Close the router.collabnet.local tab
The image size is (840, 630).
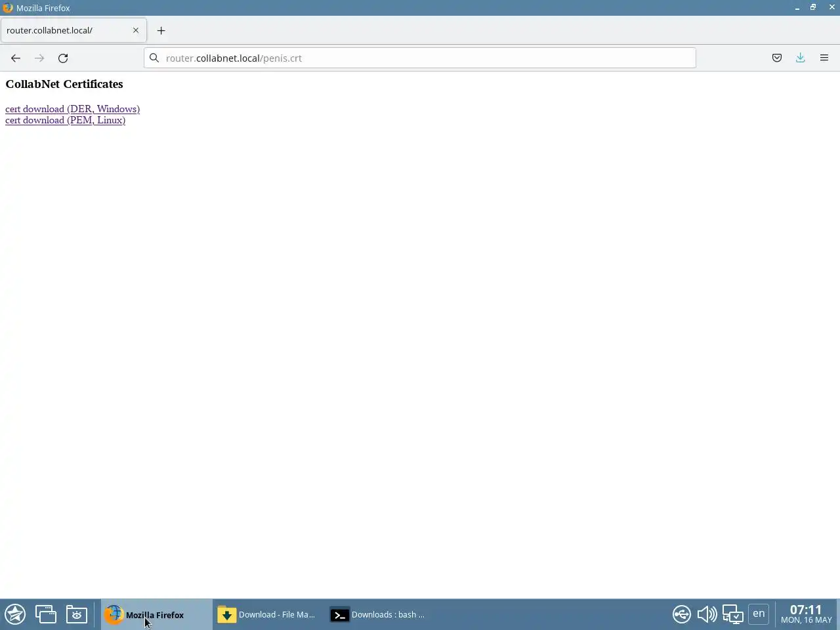(x=136, y=30)
